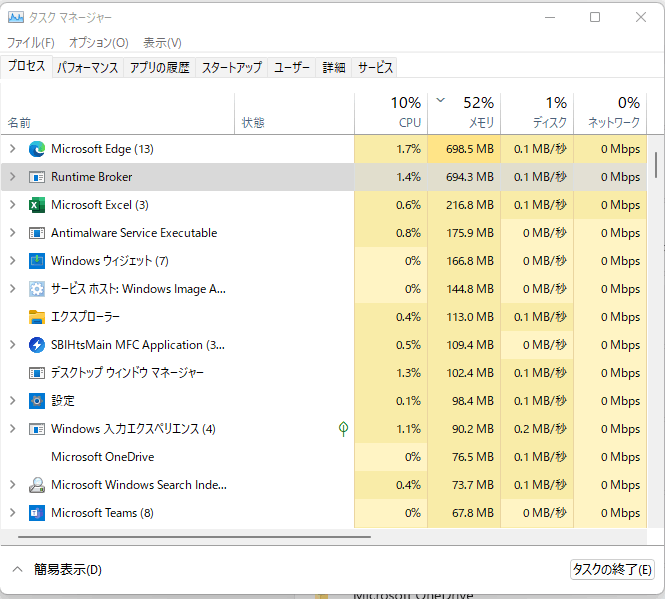
Task: Click the horizontal scrollbar thumb
Action: click(x=194, y=537)
